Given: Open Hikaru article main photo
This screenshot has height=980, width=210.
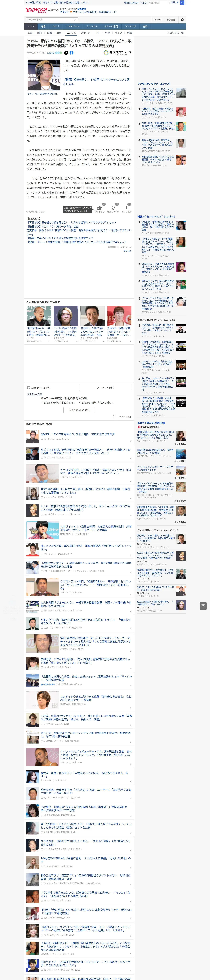Looking at the screenshot, I should [44, 75].
